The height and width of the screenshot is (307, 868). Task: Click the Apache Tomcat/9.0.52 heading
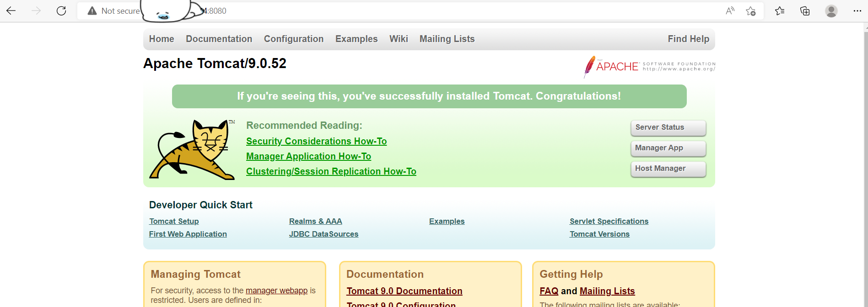[215, 64]
